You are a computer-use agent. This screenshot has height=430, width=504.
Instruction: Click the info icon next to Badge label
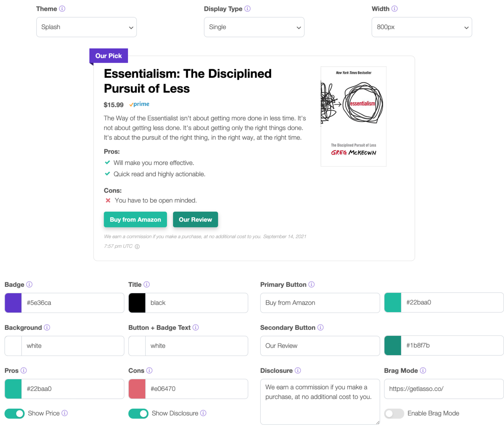click(x=29, y=284)
